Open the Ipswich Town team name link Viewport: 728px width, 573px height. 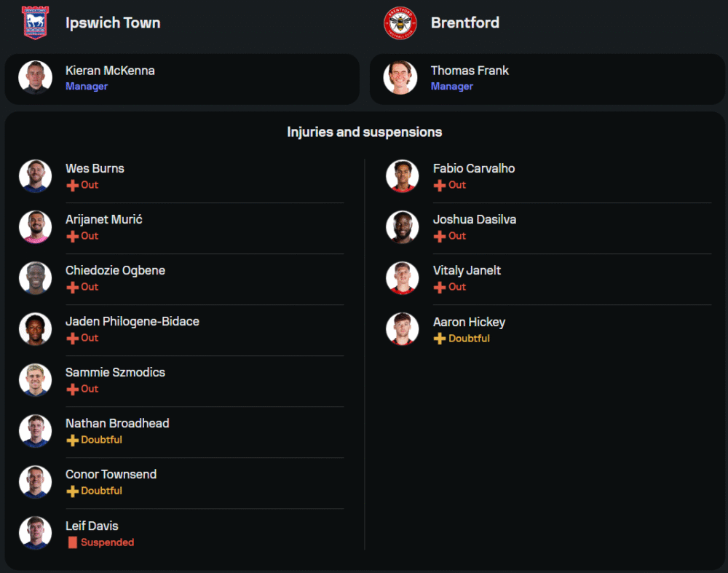pos(113,23)
